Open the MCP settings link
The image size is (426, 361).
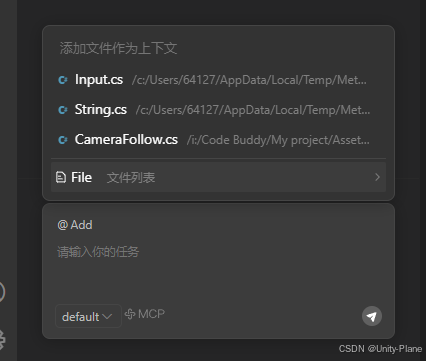(145, 314)
